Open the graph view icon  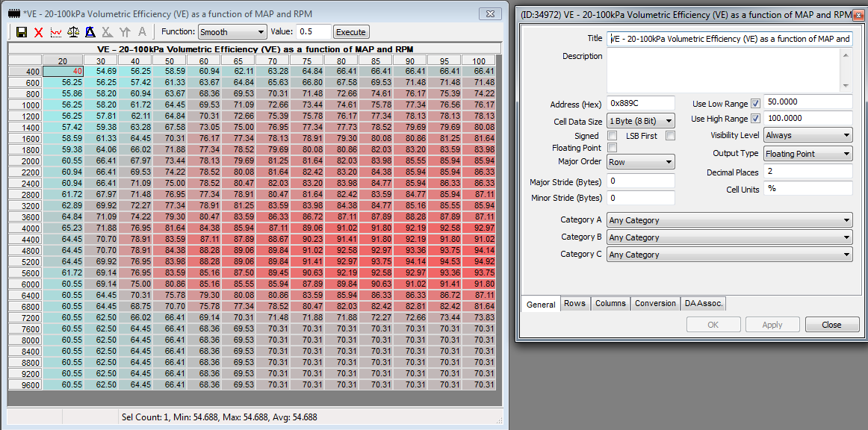coord(56,32)
